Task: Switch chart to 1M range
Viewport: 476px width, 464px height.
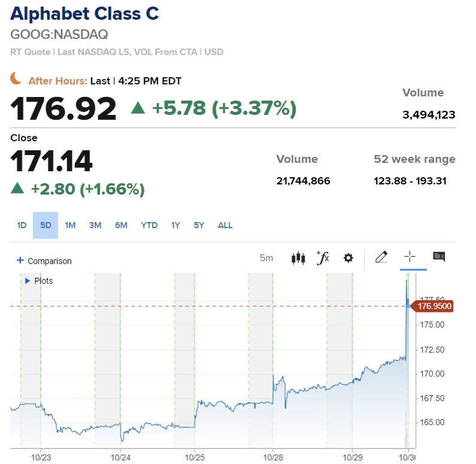Action: coord(70,225)
